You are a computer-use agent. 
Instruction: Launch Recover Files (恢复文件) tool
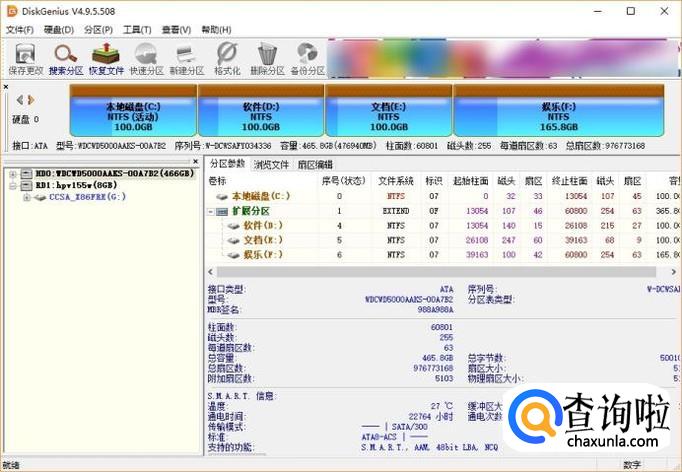(106, 59)
